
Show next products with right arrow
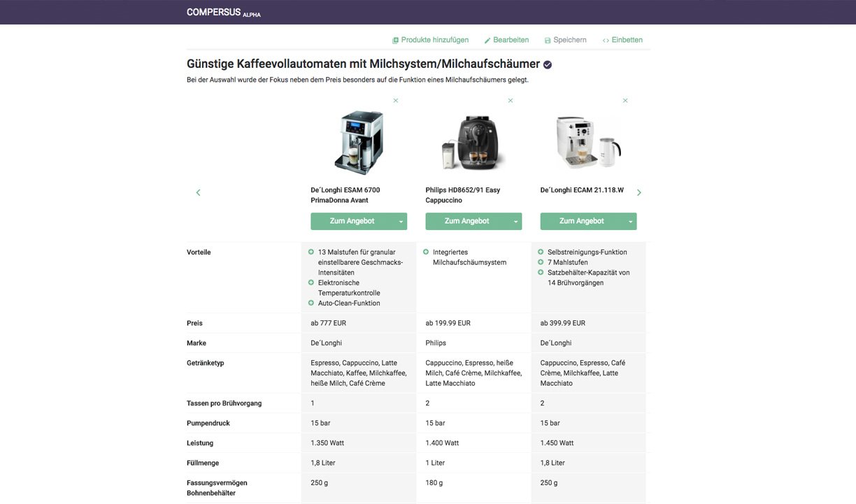point(639,192)
